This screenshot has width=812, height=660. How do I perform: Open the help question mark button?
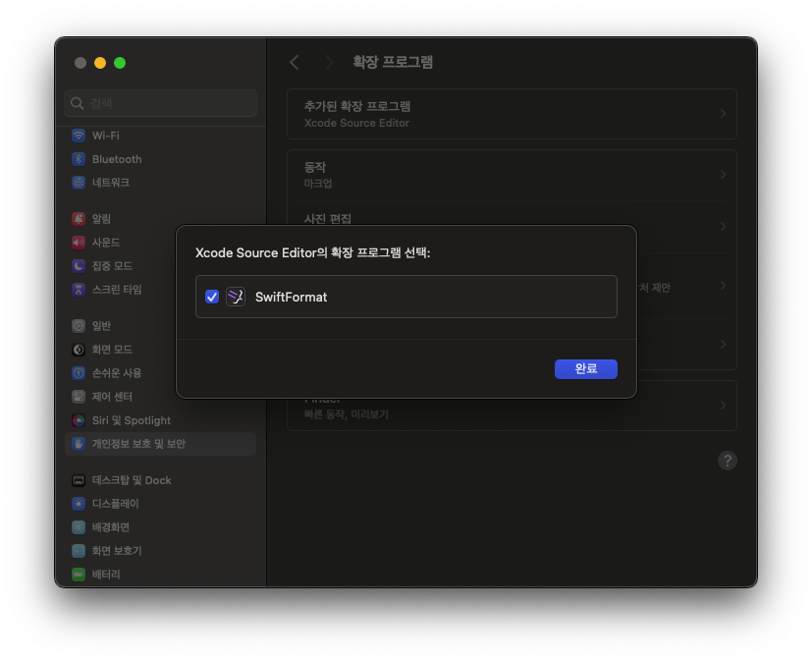728,461
